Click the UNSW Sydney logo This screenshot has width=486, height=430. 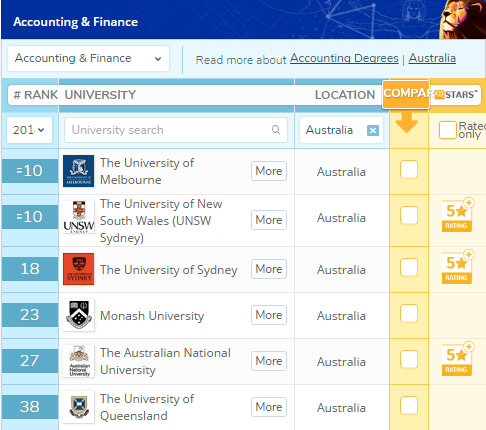[78, 217]
